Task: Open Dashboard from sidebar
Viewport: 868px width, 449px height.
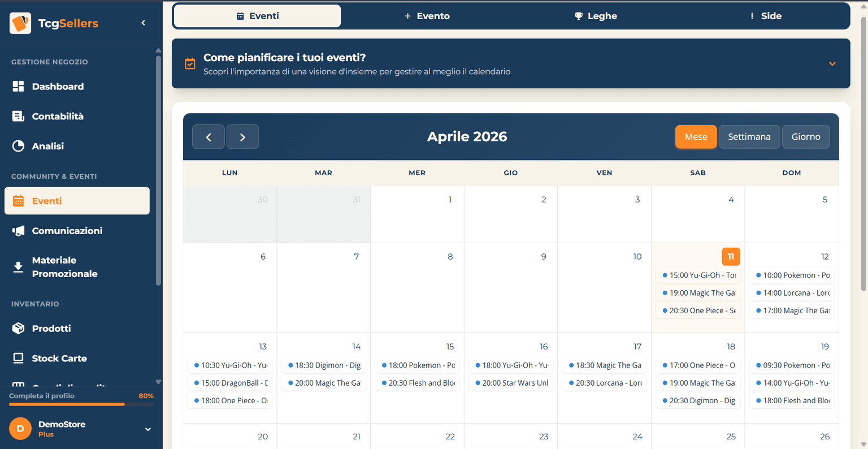Action: click(77, 86)
